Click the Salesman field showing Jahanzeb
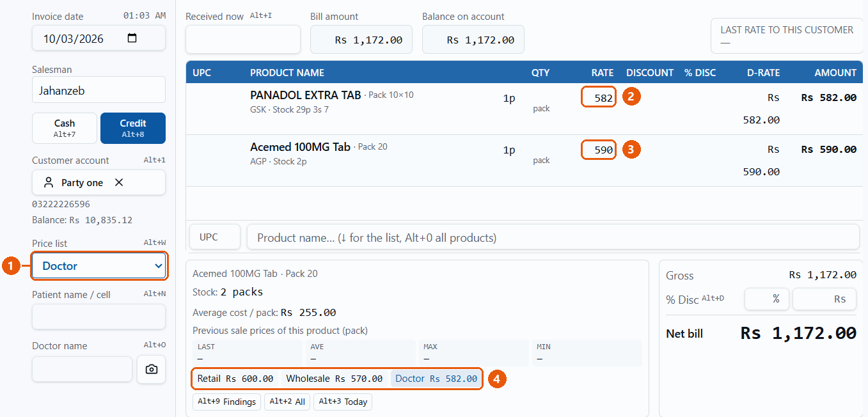This screenshot has width=868, height=417. [99, 90]
